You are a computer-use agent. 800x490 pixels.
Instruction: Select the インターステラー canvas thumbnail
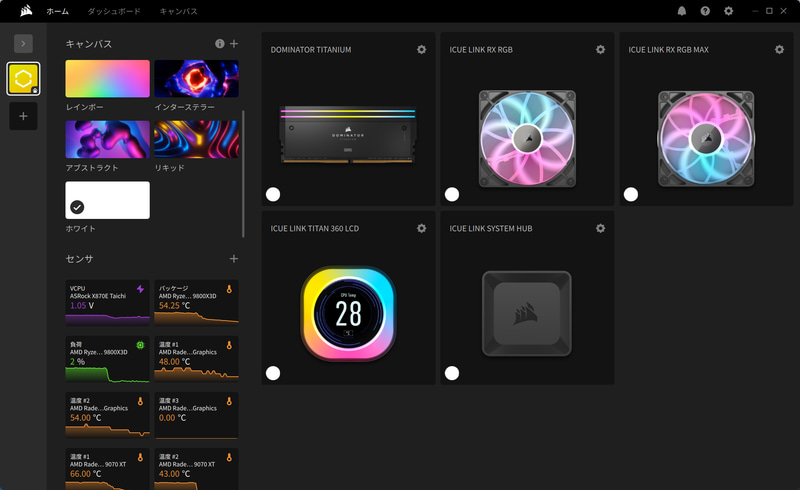(196, 79)
